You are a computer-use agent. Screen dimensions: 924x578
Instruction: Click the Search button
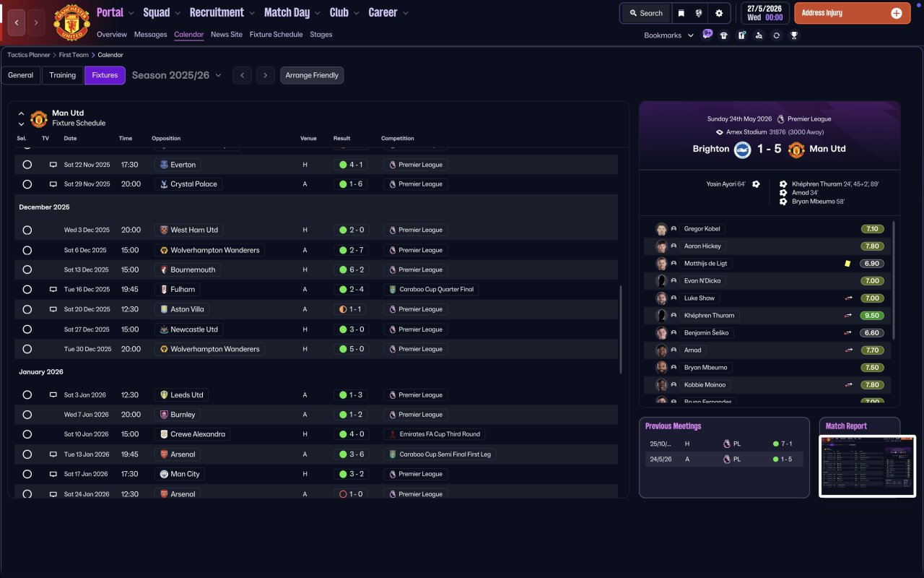coord(646,13)
